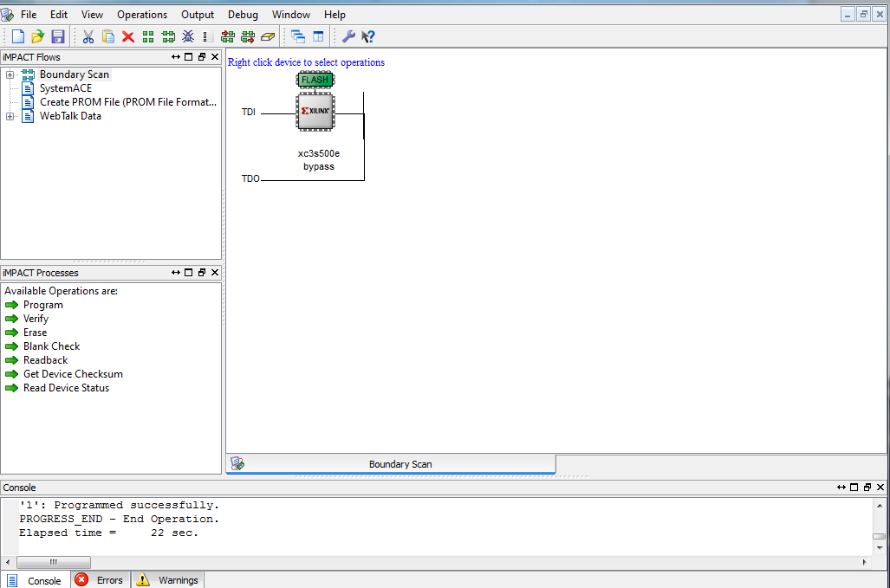Select Boundary Scan in iMPACT Flows
The width and height of the screenshot is (890, 588).
(74, 74)
